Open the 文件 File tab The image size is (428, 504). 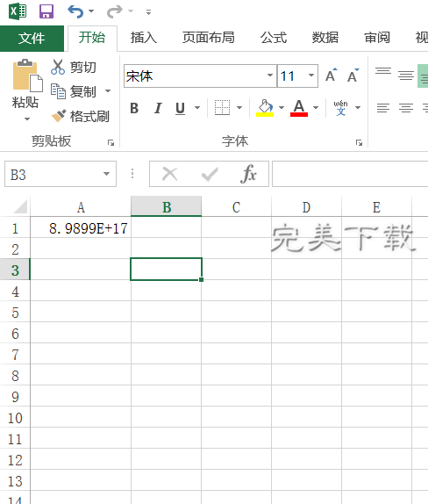tap(32, 39)
